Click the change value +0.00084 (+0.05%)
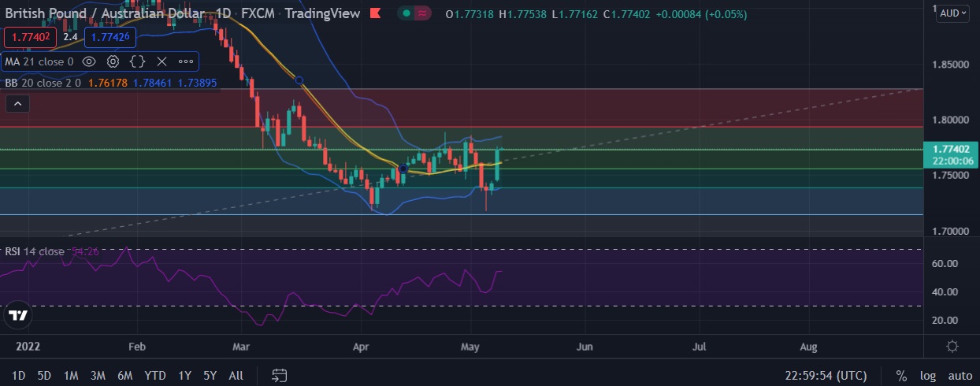The image size is (980, 386). tap(703, 14)
